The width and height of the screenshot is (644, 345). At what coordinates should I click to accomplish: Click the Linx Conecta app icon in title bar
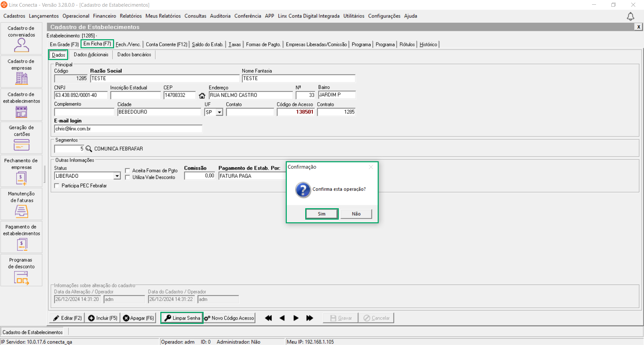click(4, 5)
